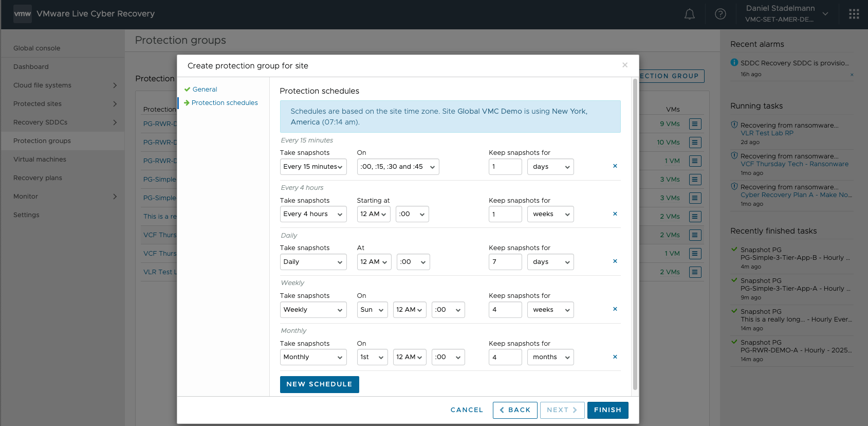Expand Cloud file systems menu
Screen dimensions: 868x426
(x=115, y=85)
